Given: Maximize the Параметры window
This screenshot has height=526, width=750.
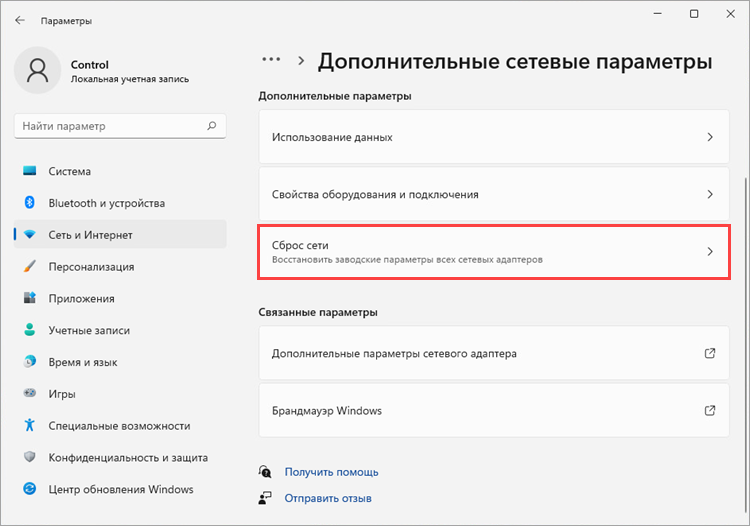Looking at the screenshot, I should point(694,14).
